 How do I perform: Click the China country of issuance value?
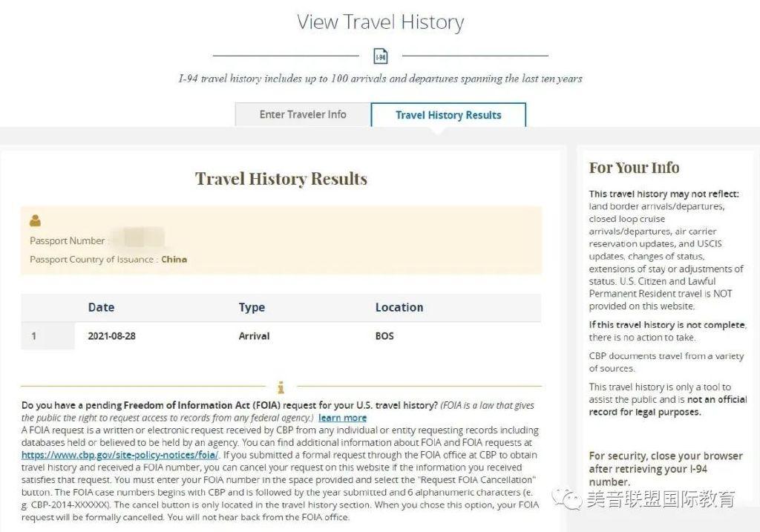point(174,260)
